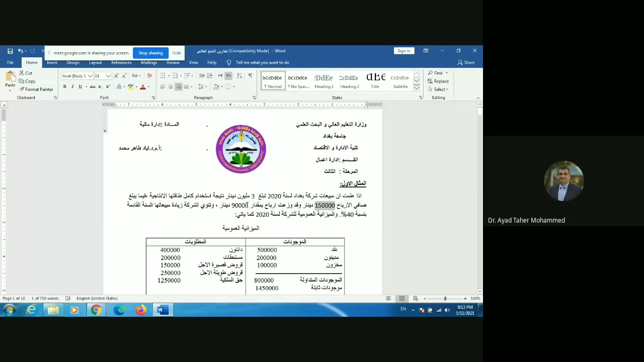Image resolution: width=644 pixels, height=362 pixels.
Task: Pick the red font color button
Action: (142, 87)
